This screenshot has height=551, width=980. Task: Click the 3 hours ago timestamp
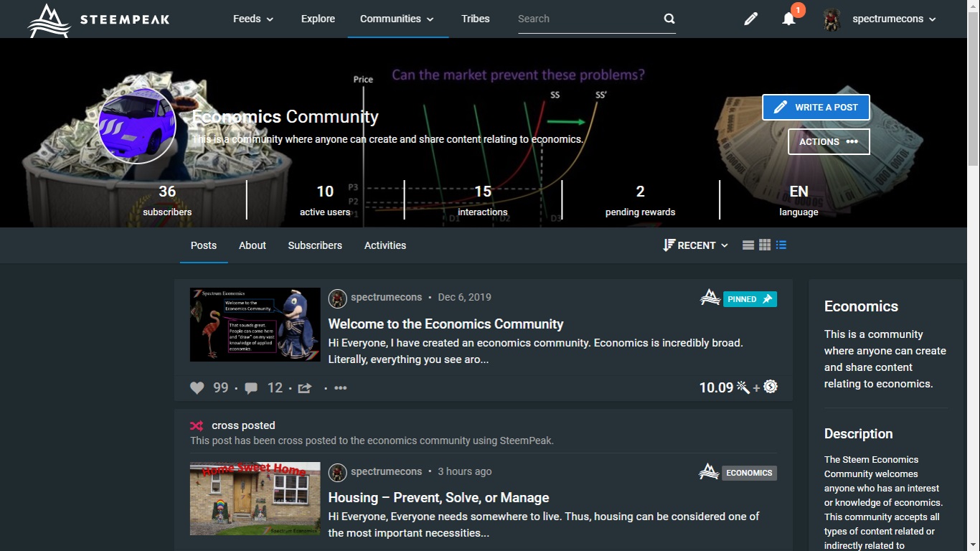point(465,471)
